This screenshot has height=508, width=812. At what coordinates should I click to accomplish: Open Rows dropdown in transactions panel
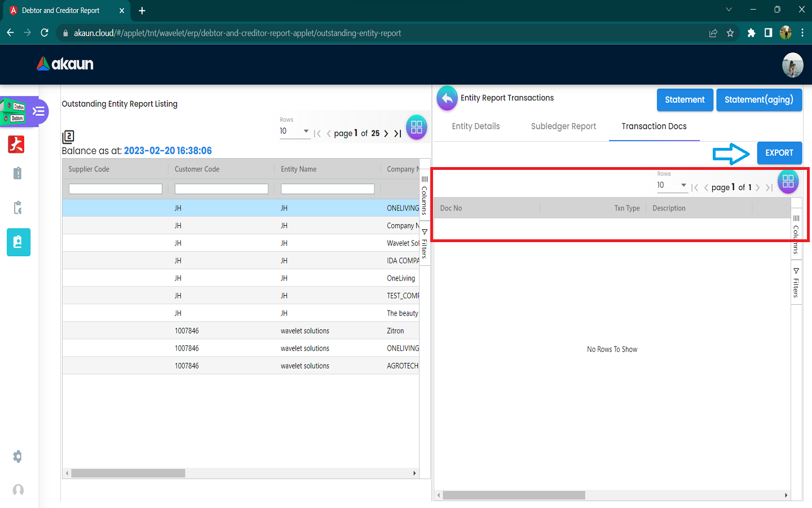pos(672,185)
